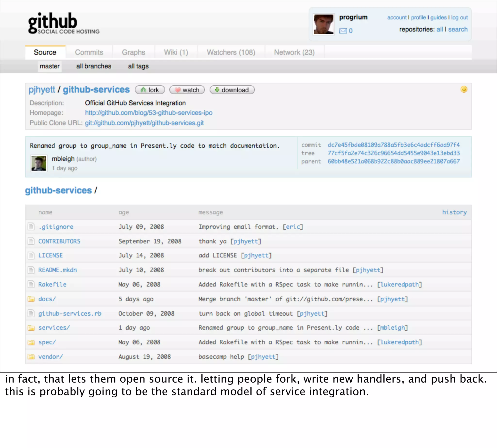The height and width of the screenshot is (448, 497).
Task: Open the parent hash 60bb48e link
Action: coord(394,161)
